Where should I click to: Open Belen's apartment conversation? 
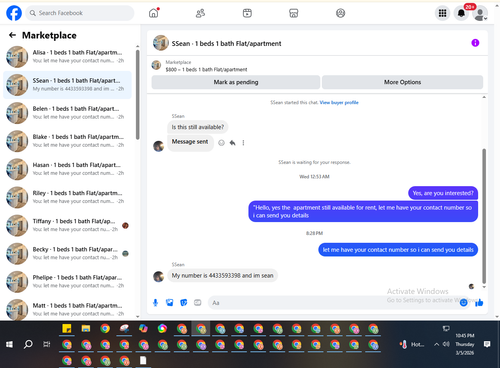tap(67, 113)
